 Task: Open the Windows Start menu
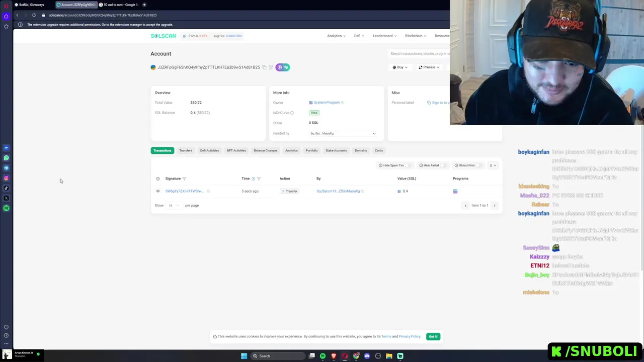pos(244,356)
